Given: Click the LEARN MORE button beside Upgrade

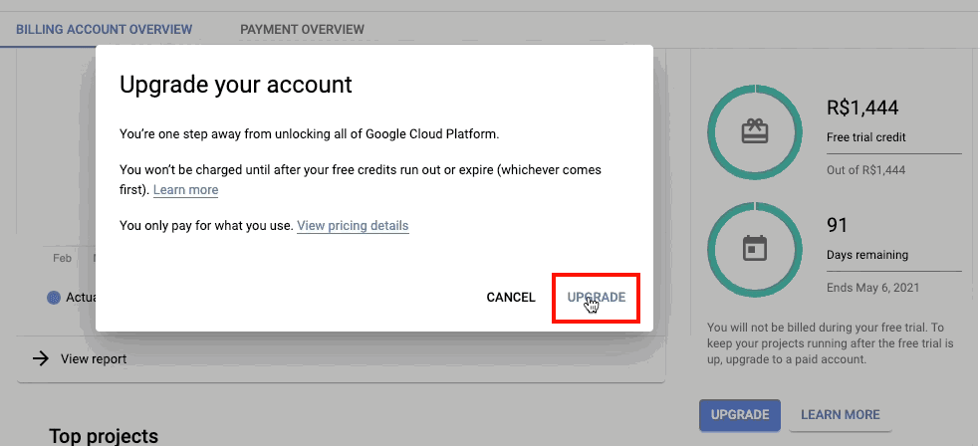Looking at the screenshot, I should click(x=840, y=415).
